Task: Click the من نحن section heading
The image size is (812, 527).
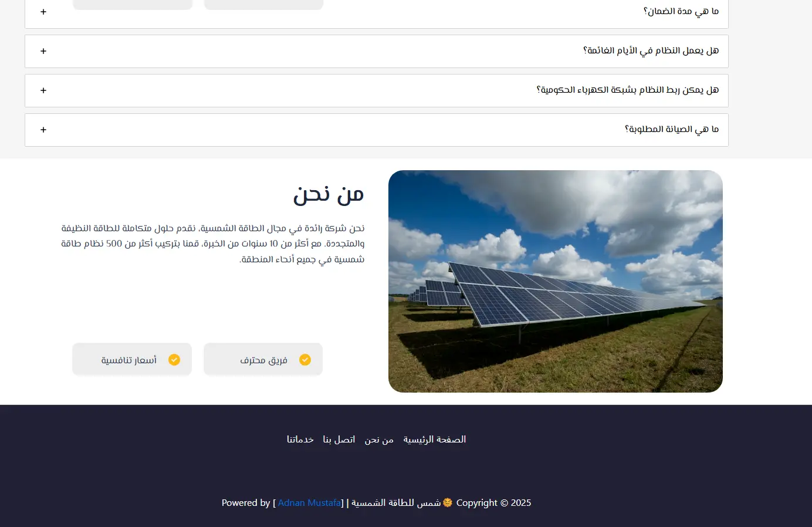Action: (x=329, y=194)
